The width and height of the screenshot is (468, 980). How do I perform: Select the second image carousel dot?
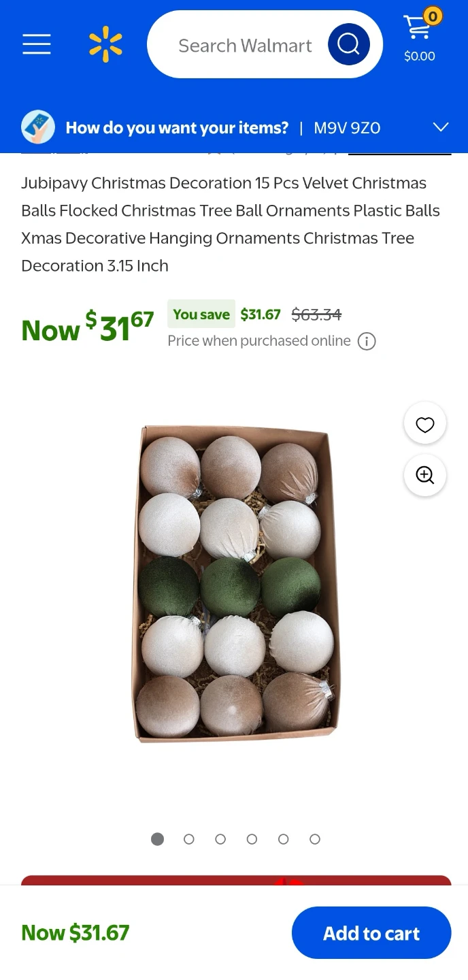coord(189,839)
